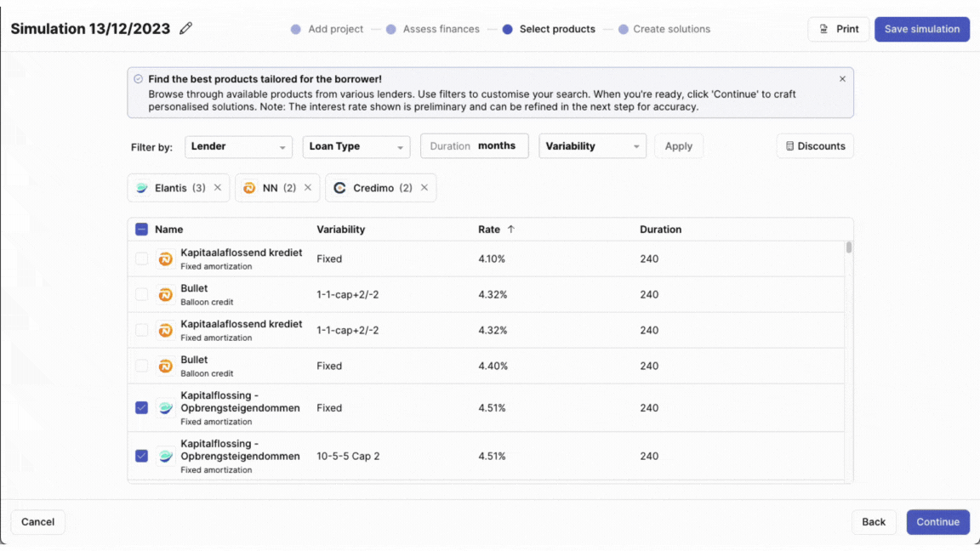Image resolution: width=980 pixels, height=551 pixels.
Task: Check Kapitaalaflossend krediet Fixed 4.10% row
Action: (141, 258)
